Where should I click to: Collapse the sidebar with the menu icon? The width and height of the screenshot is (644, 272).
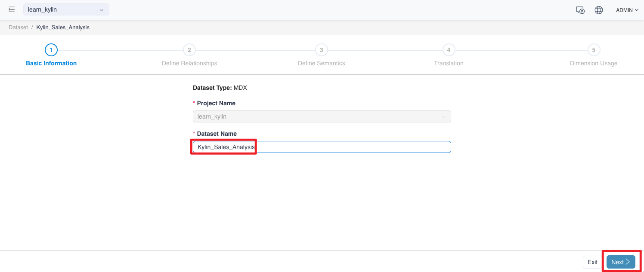coord(12,9)
